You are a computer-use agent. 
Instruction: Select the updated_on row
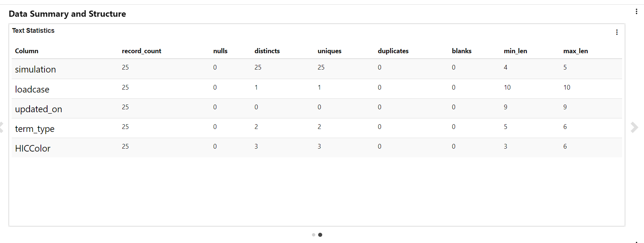(x=317, y=108)
